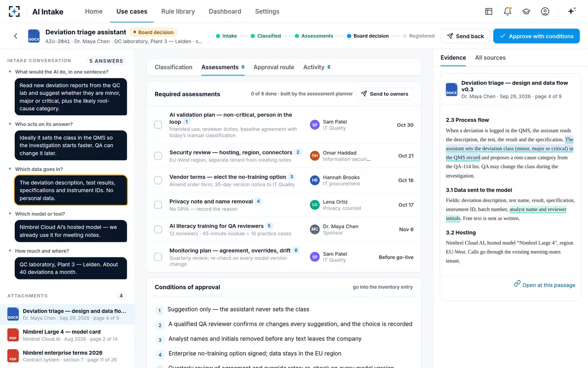Click the attachments count badge 4
Image resolution: width=588 pixels, height=368 pixels.
tap(121, 296)
